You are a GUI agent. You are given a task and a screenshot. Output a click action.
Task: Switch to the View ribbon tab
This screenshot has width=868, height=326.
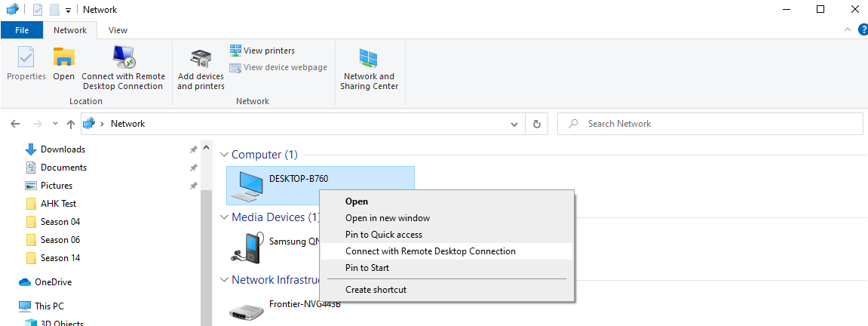tap(118, 30)
